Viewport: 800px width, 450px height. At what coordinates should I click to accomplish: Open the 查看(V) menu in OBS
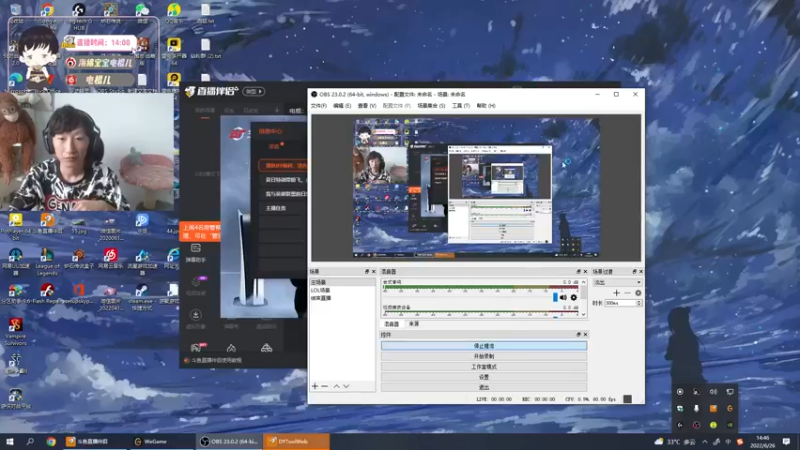[367, 106]
